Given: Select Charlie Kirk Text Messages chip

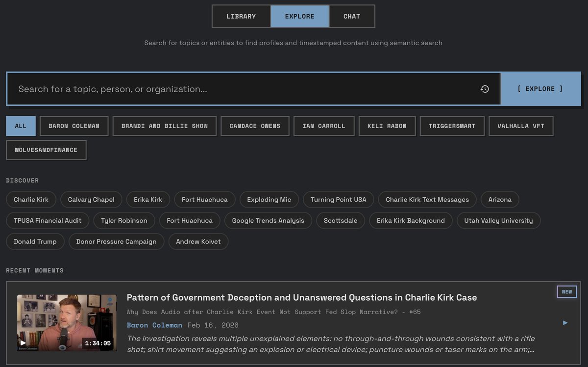Looking at the screenshot, I should [x=427, y=200].
